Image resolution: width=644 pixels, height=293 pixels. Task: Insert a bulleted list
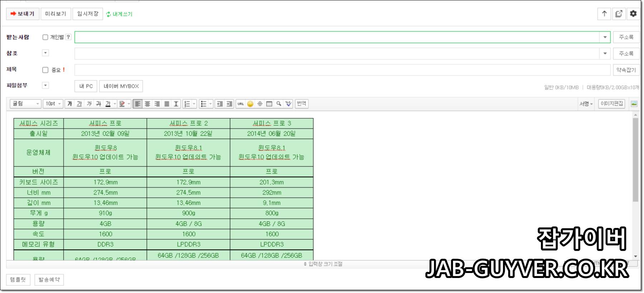coord(203,104)
